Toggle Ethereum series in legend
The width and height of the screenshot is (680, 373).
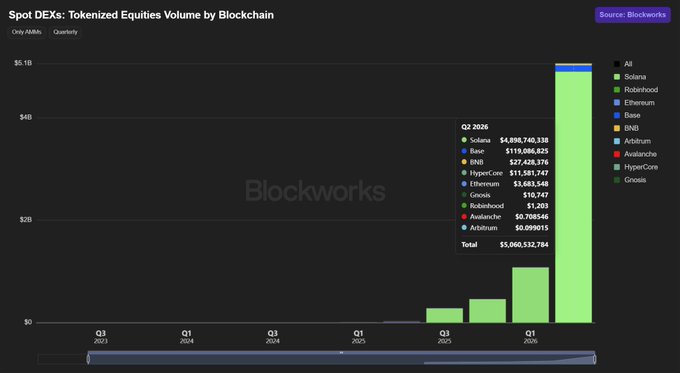coord(634,103)
